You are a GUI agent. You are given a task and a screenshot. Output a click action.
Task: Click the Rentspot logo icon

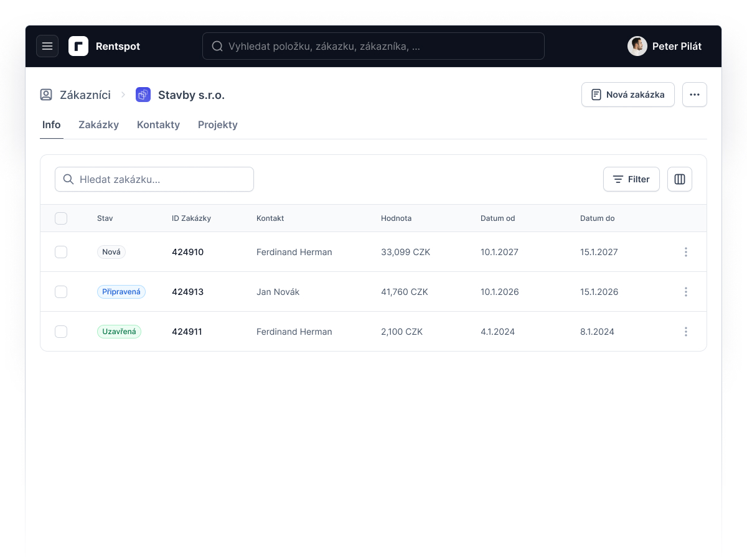coord(78,46)
